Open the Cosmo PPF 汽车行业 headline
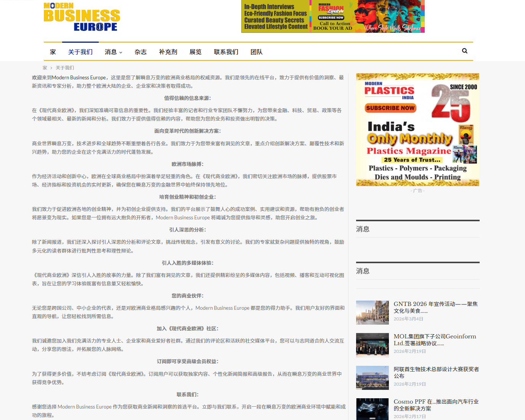The image size is (525, 420). (x=436, y=405)
